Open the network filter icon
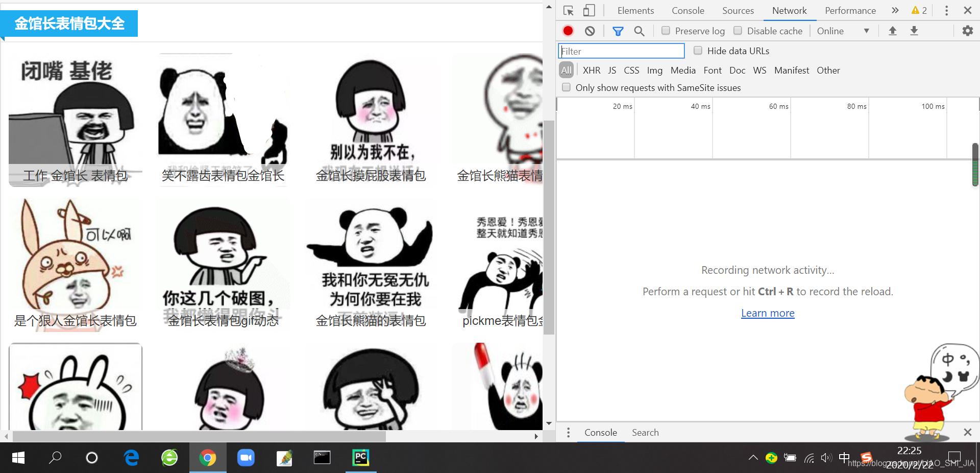The height and width of the screenshot is (473, 980). click(618, 31)
